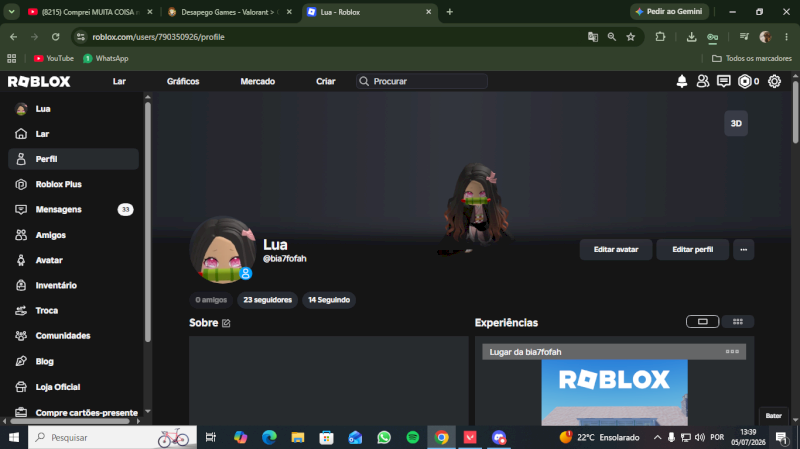800x449 pixels.
Task: Edit the Sobre section pencil icon
Action: [226, 323]
